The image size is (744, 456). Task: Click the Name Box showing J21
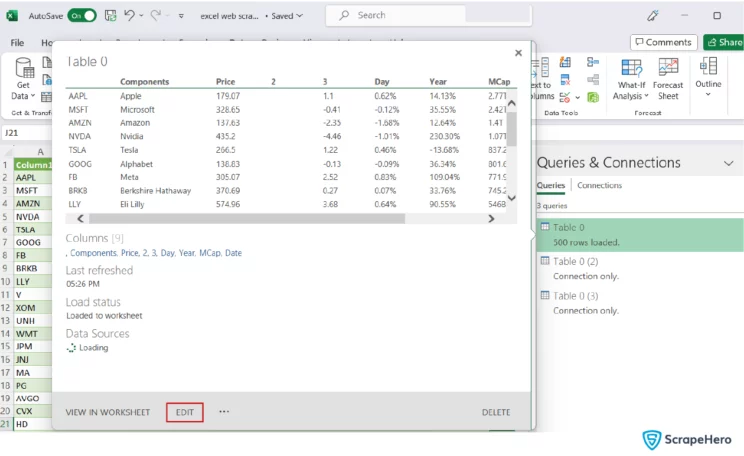click(x=26, y=133)
